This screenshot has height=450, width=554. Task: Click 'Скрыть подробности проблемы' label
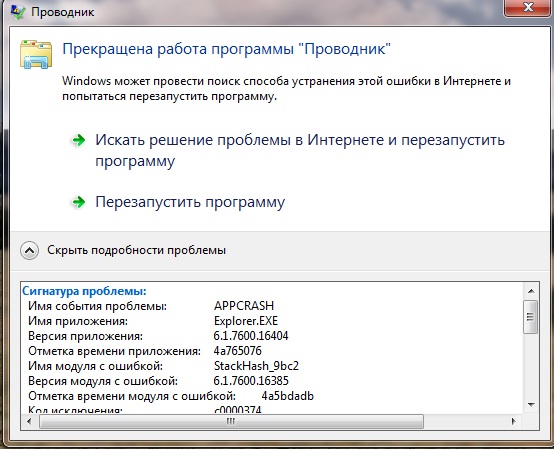[136, 250]
